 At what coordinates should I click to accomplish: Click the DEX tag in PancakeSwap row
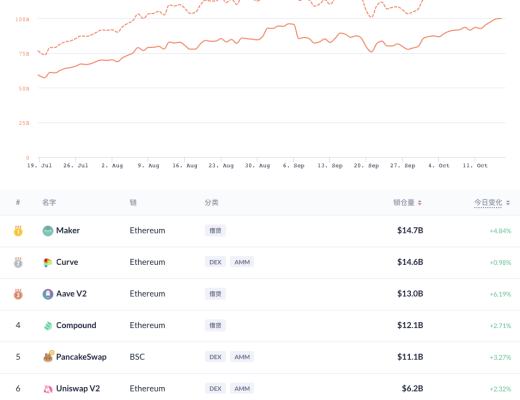tap(215, 357)
